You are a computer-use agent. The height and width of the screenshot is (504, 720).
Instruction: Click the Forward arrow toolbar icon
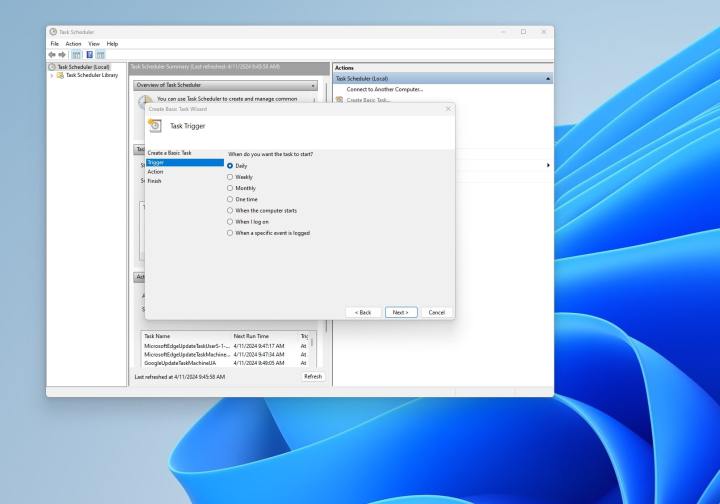click(x=62, y=55)
